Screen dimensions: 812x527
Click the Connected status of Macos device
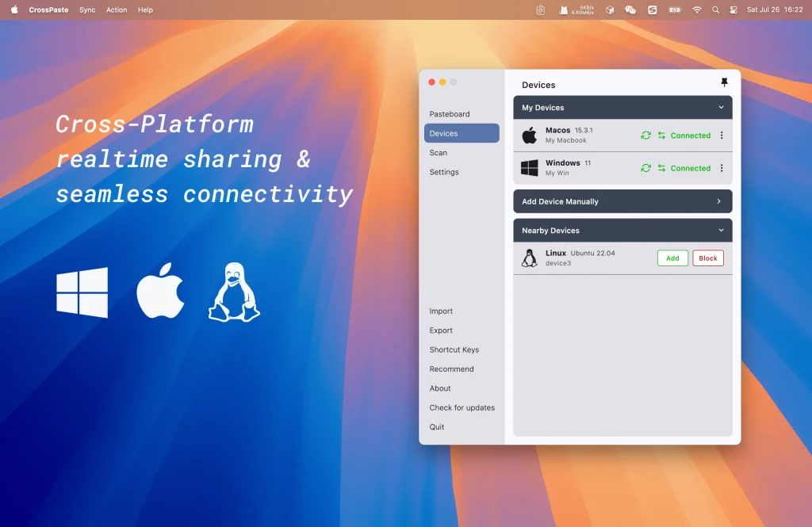(691, 135)
